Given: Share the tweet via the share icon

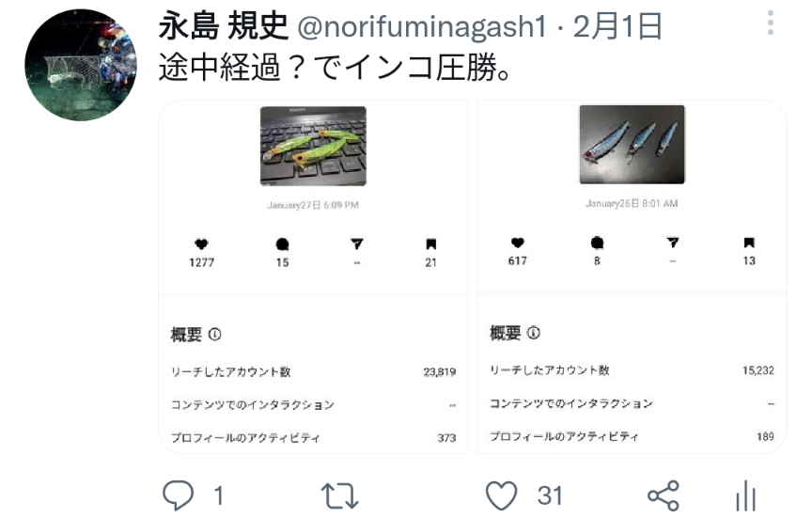Looking at the screenshot, I should 664,495.
